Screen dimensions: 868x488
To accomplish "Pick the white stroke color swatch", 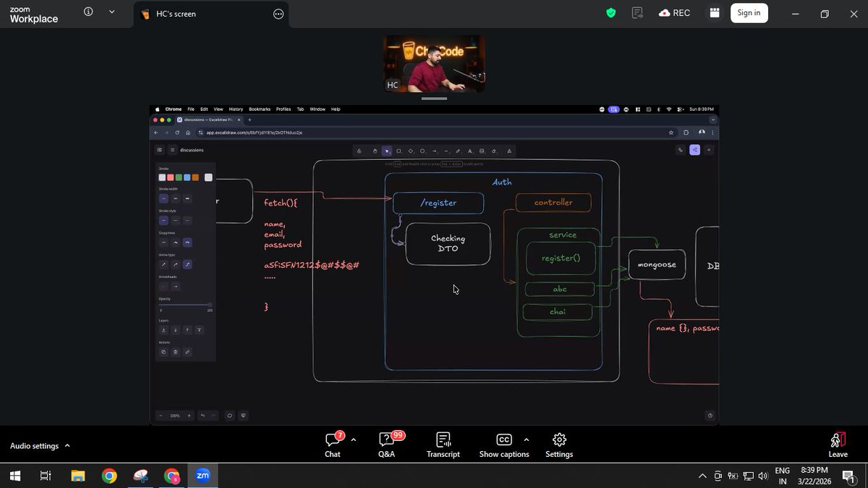I will pyautogui.click(x=162, y=177).
